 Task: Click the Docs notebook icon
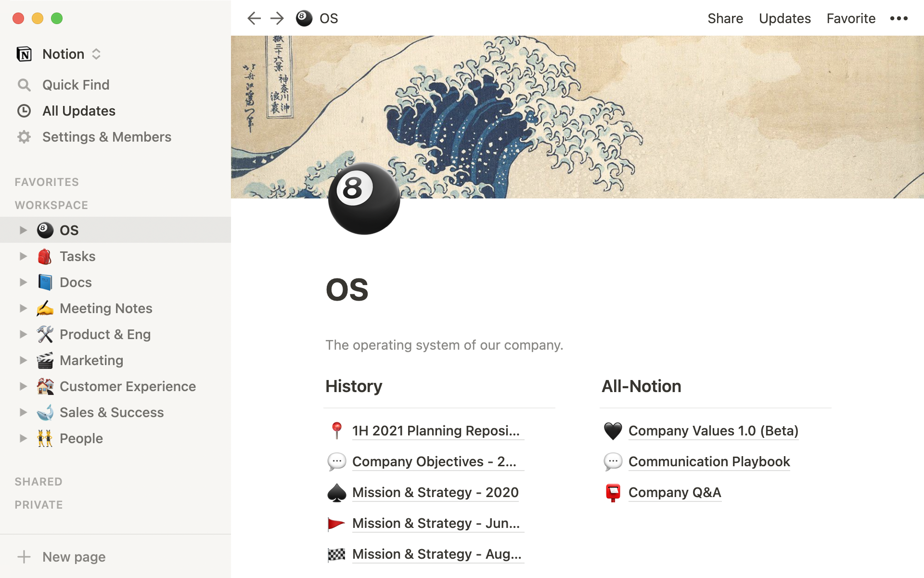tap(45, 282)
